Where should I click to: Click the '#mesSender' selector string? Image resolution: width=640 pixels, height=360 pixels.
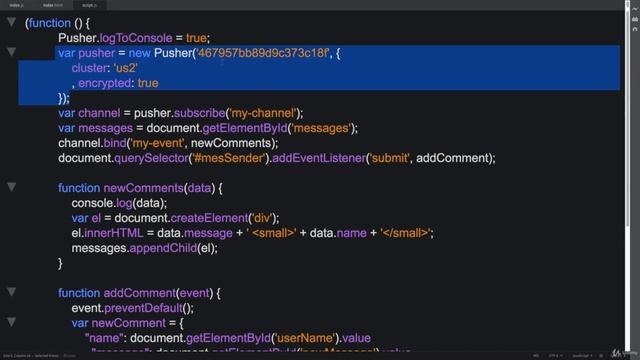click(229, 158)
